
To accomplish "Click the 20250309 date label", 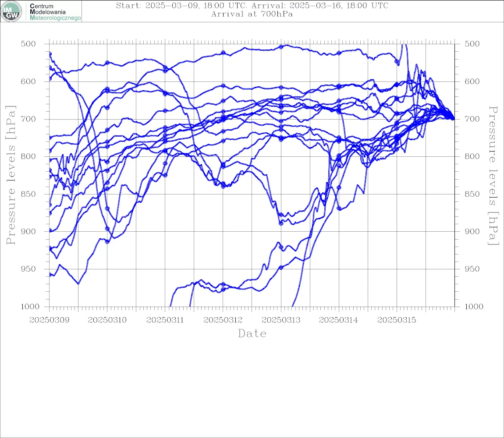I will click(x=49, y=320).
